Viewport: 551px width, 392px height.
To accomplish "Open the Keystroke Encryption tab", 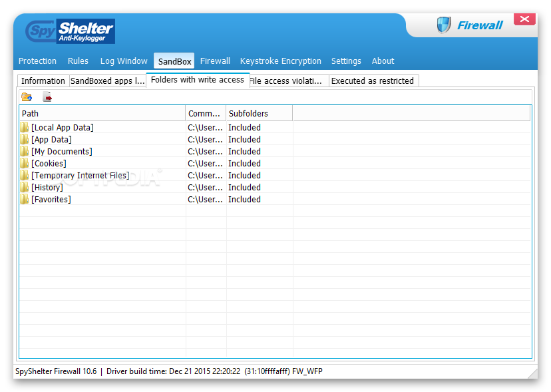I will (x=280, y=61).
